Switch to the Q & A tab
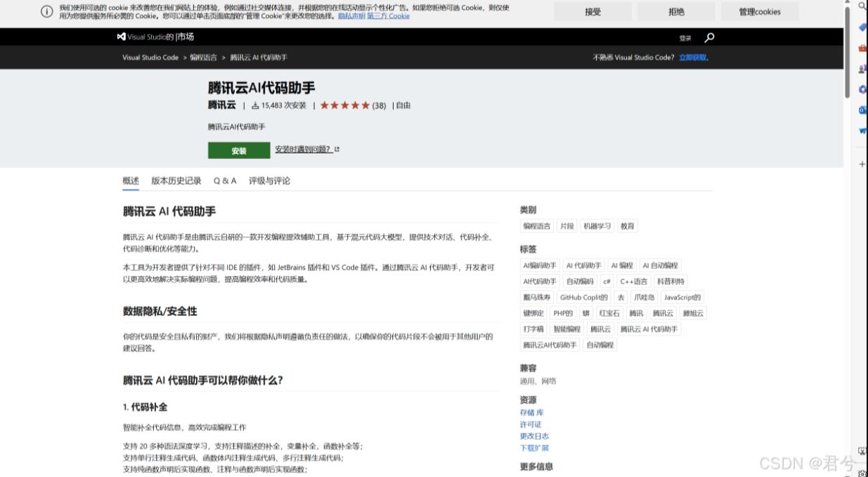This screenshot has height=477, width=868. 224,180
